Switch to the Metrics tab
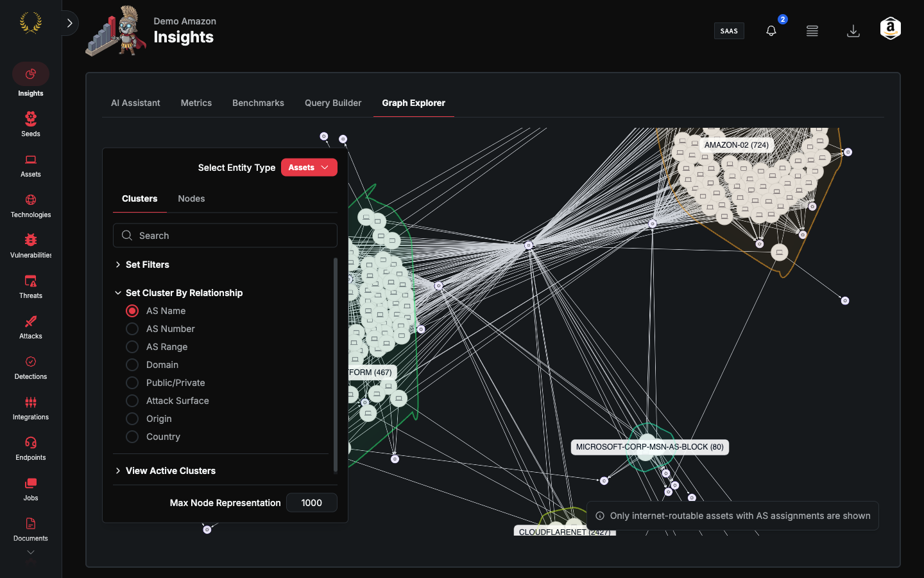 pos(196,103)
